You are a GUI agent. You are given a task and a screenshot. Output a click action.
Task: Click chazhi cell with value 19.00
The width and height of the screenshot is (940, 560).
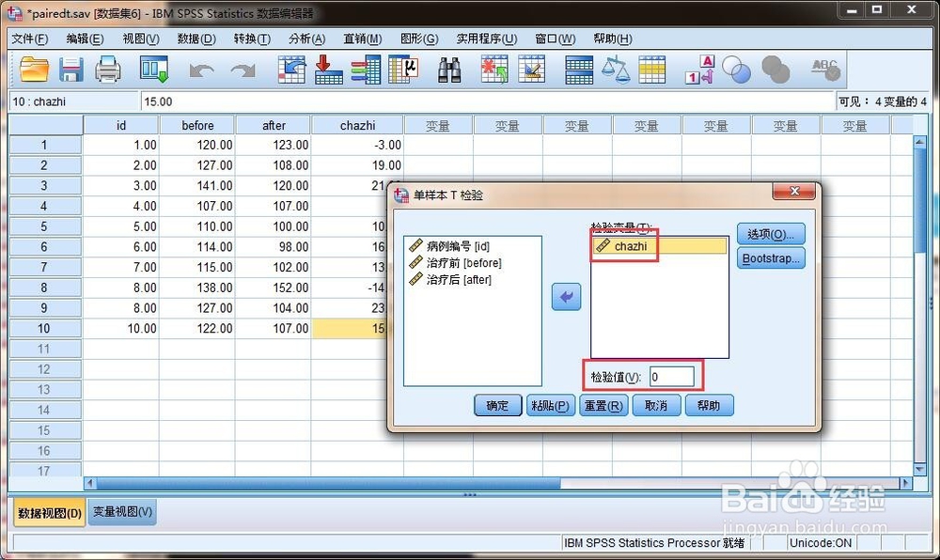click(357, 165)
